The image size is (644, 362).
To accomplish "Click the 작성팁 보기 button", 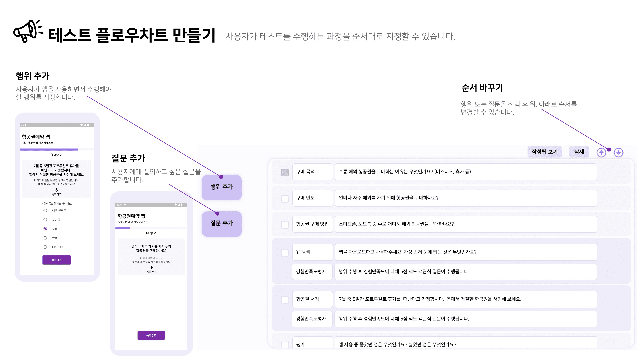I will [x=545, y=152].
